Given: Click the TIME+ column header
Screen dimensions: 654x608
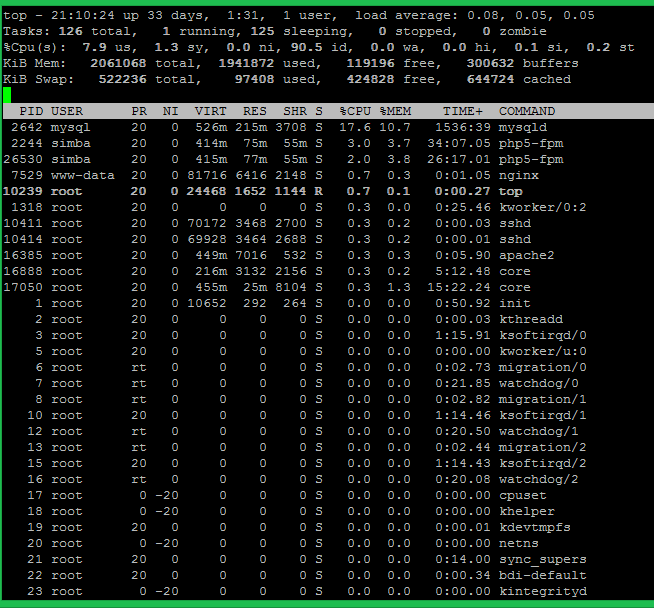Looking at the screenshot, I should click(462, 111).
